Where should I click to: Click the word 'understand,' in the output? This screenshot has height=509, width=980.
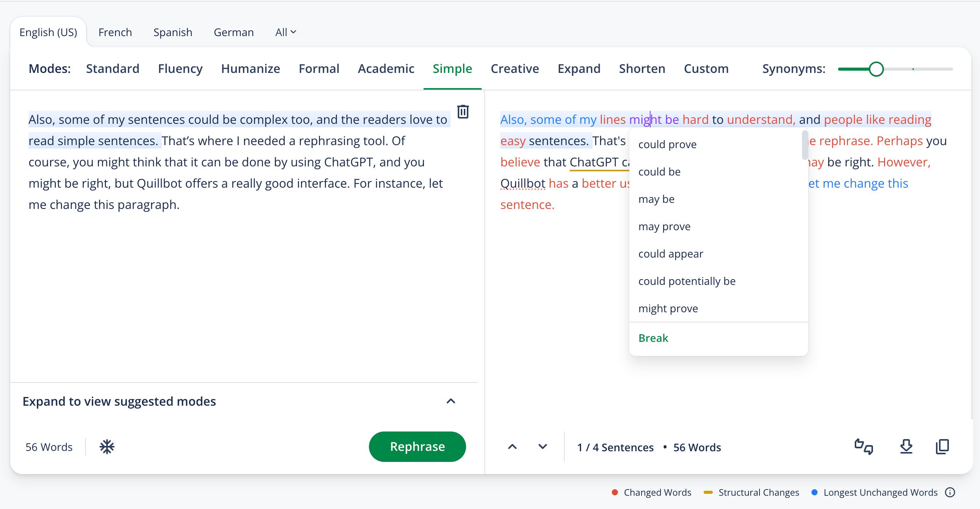(x=761, y=120)
